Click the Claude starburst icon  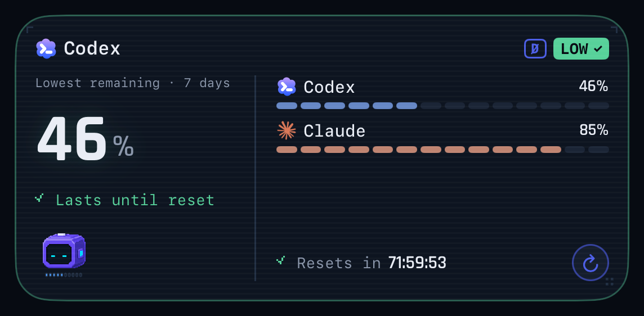(x=287, y=130)
